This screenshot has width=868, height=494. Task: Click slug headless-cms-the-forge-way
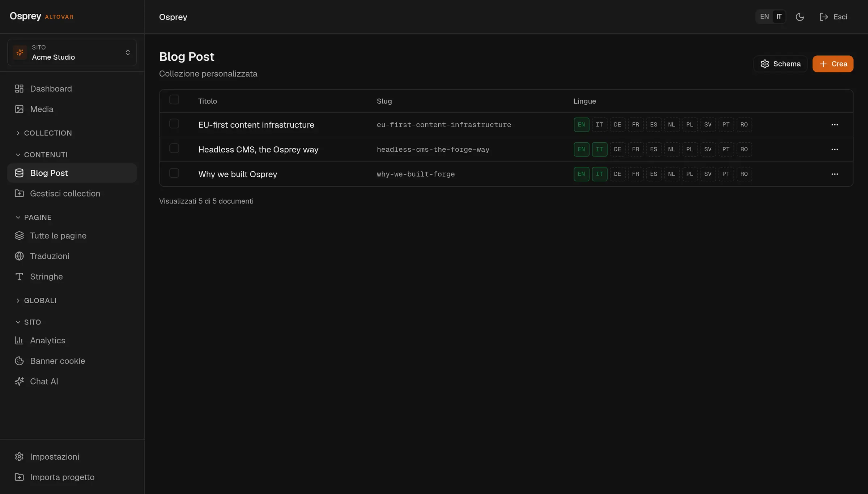point(433,149)
